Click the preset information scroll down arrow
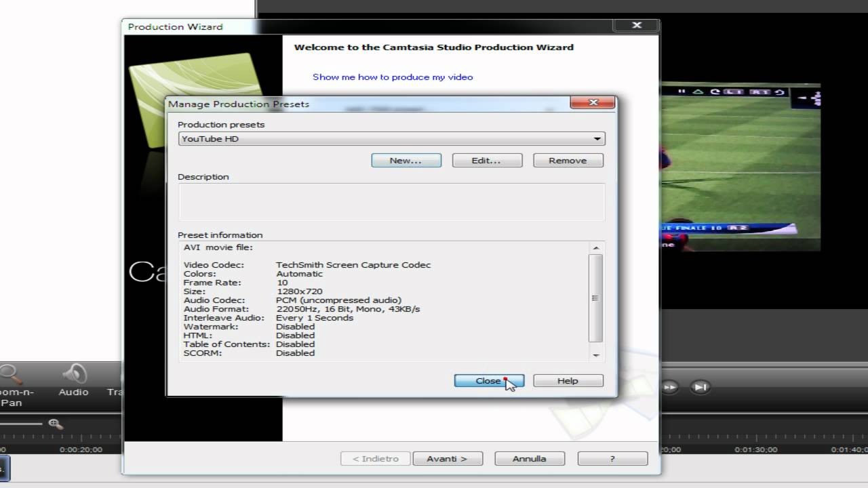The image size is (868, 488). pos(596,354)
